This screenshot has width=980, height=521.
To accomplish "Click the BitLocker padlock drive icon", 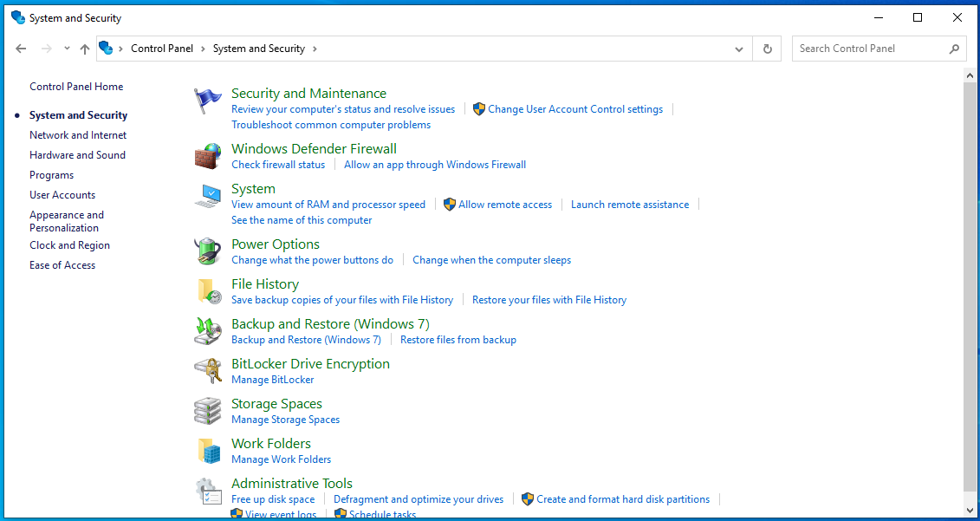I will tap(207, 372).
